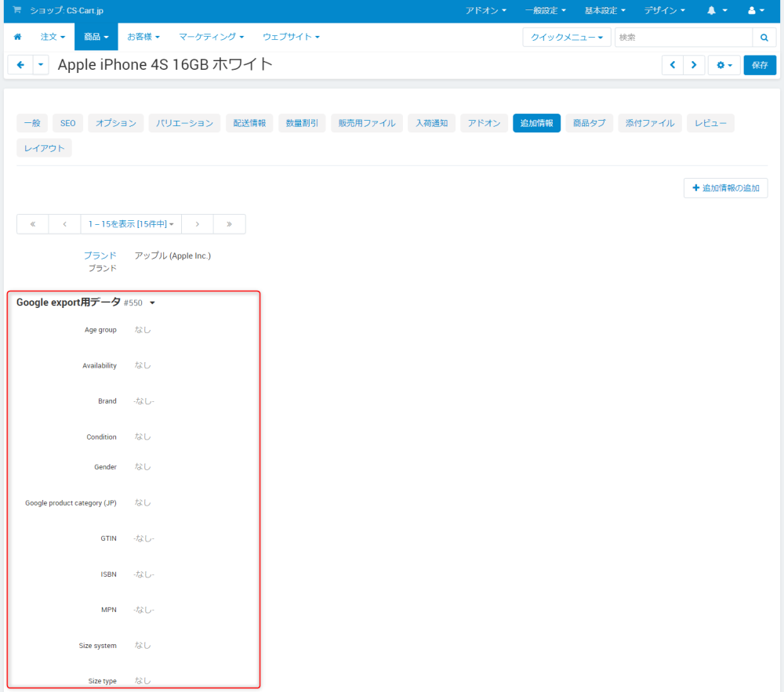Switch to the 配送情報 tab

click(249, 123)
